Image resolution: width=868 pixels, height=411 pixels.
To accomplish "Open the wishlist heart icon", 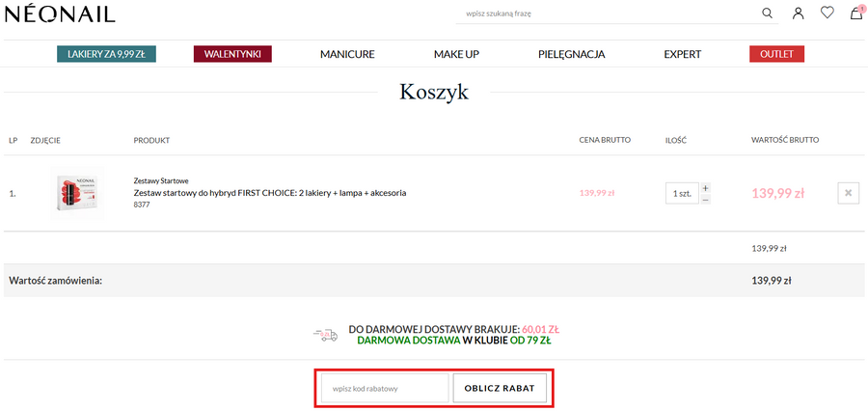I will tap(827, 14).
